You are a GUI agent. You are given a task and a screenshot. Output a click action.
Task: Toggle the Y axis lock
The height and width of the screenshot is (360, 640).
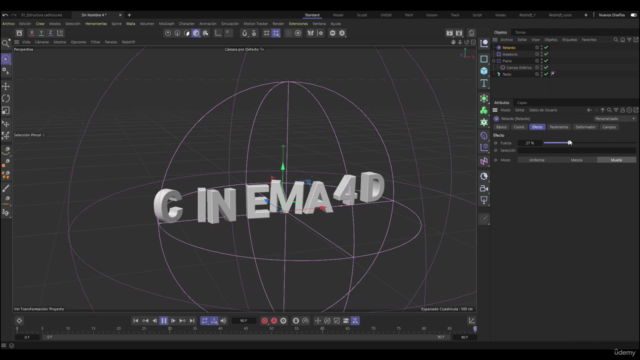[41, 33]
